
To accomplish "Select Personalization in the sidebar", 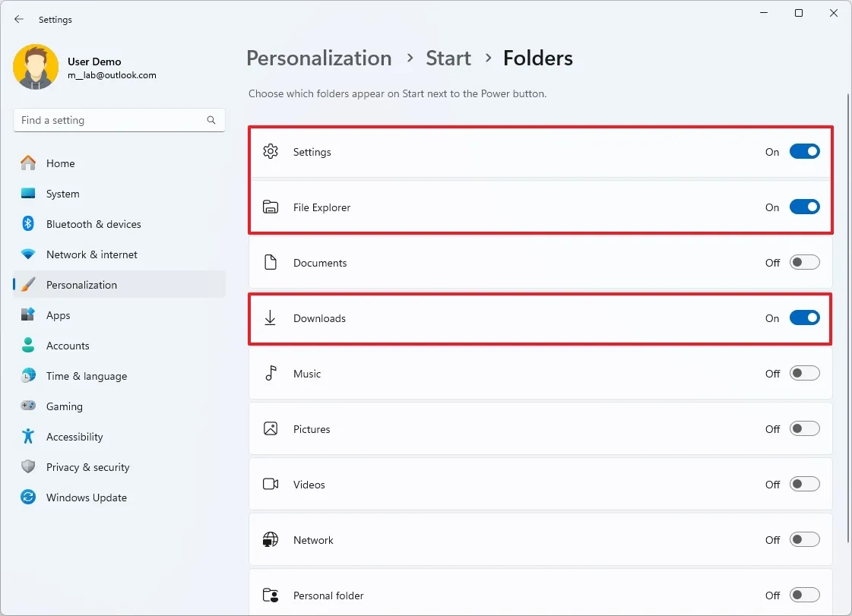I will tap(81, 285).
